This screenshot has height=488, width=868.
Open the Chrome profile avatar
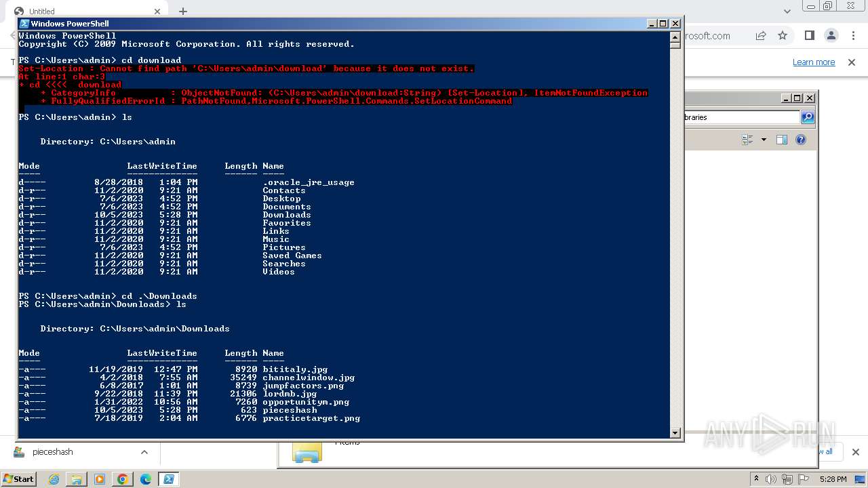[x=831, y=36]
